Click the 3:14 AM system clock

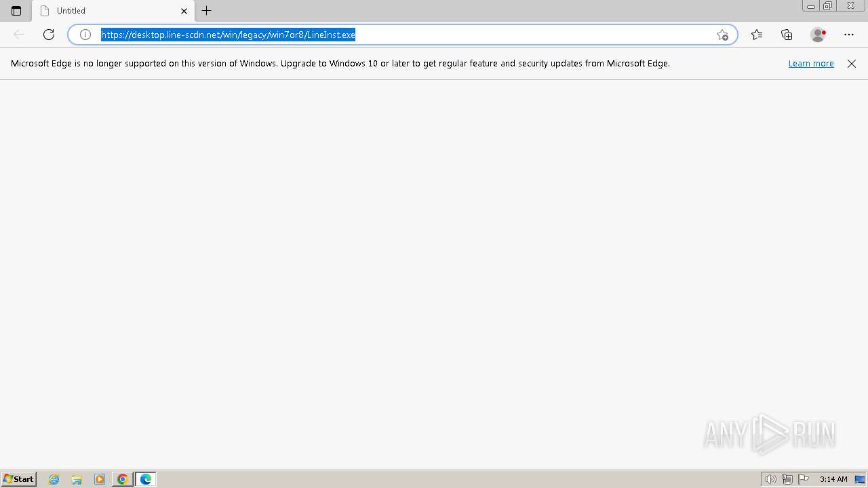pos(833,479)
